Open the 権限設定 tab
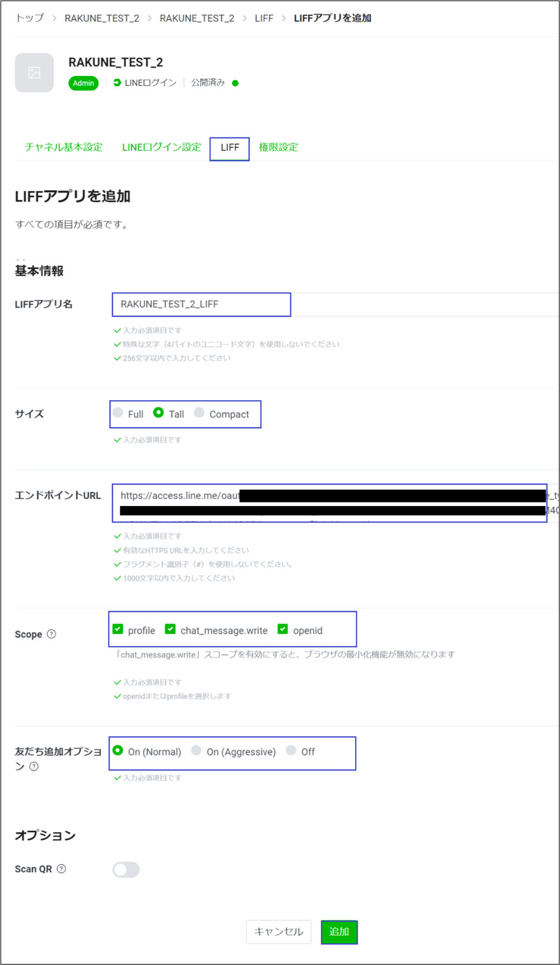Viewport: 560px width, 965px height. [x=279, y=147]
